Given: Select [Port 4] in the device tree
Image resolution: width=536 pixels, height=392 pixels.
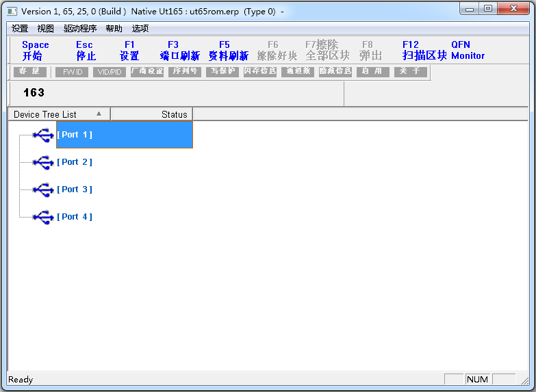Looking at the screenshot, I should [x=75, y=217].
